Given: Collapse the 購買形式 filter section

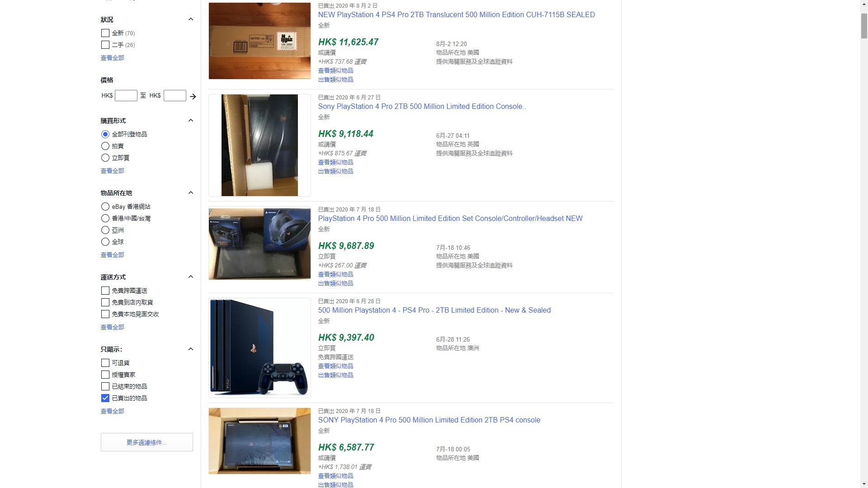Looking at the screenshot, I should click(191, 121).
